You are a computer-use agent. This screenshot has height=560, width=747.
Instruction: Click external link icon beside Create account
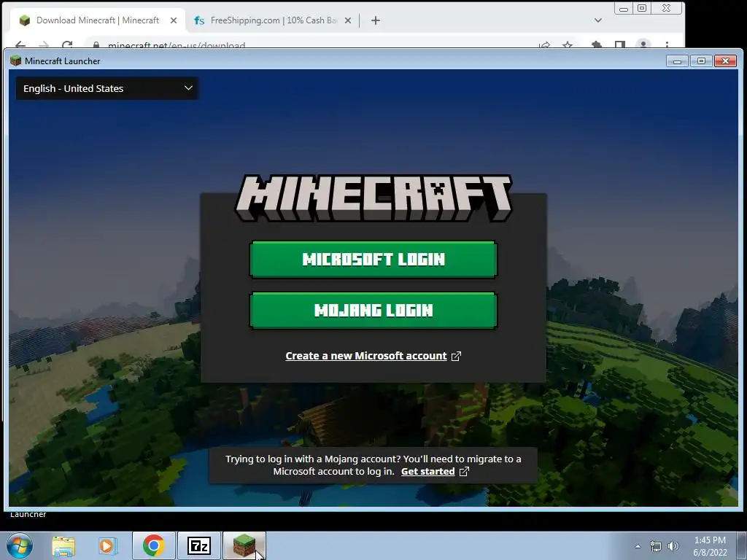click(x=456, y=356)
